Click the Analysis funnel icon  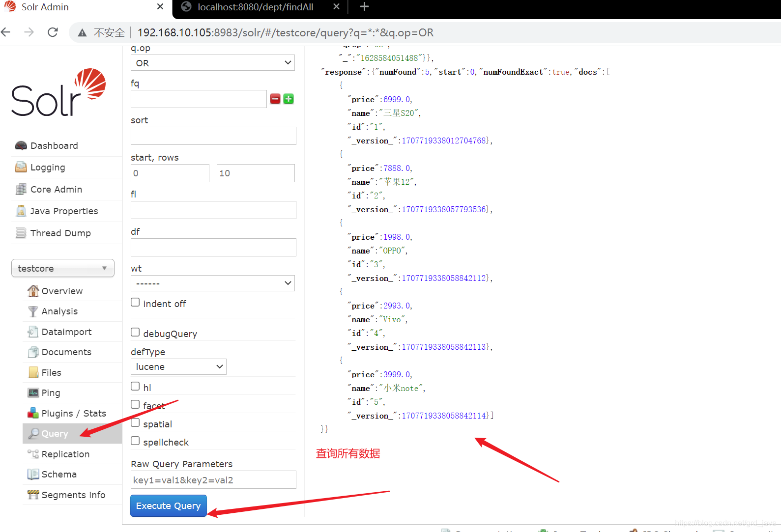click(x=33, y=311)
